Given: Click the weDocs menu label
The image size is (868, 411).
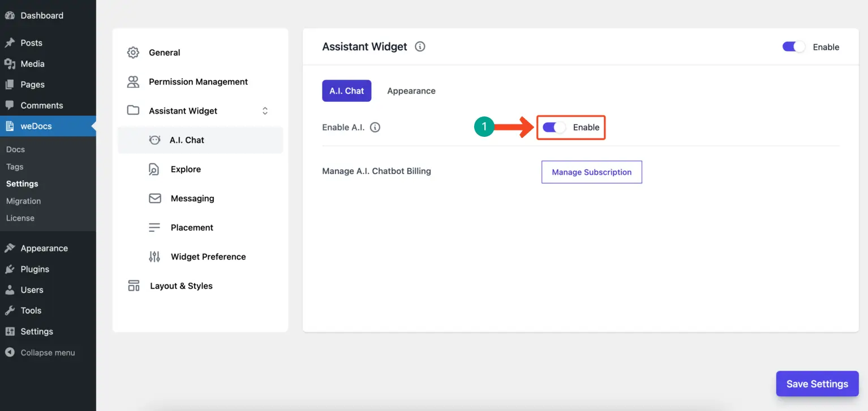Looking at the screenshot, I should click(x=36, y=126).
